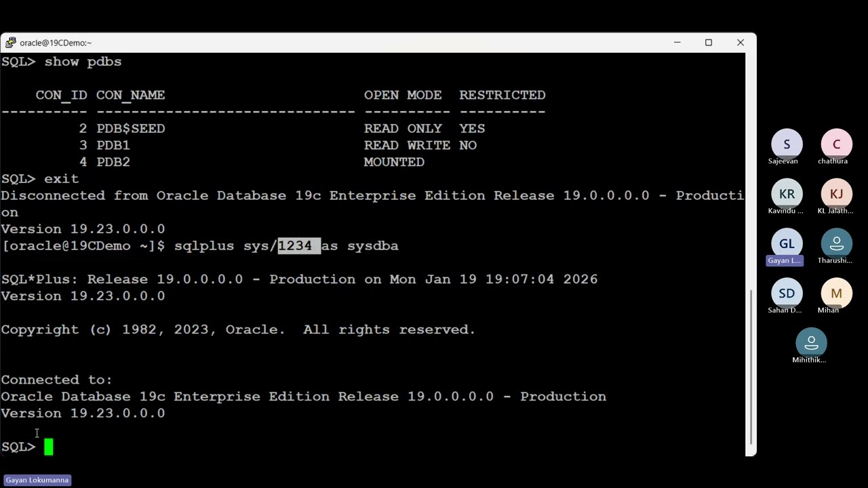The image size is (868, 488).
Task: Click the 'Gayan L...' highlighted participant label
Action: click(785, 260)
